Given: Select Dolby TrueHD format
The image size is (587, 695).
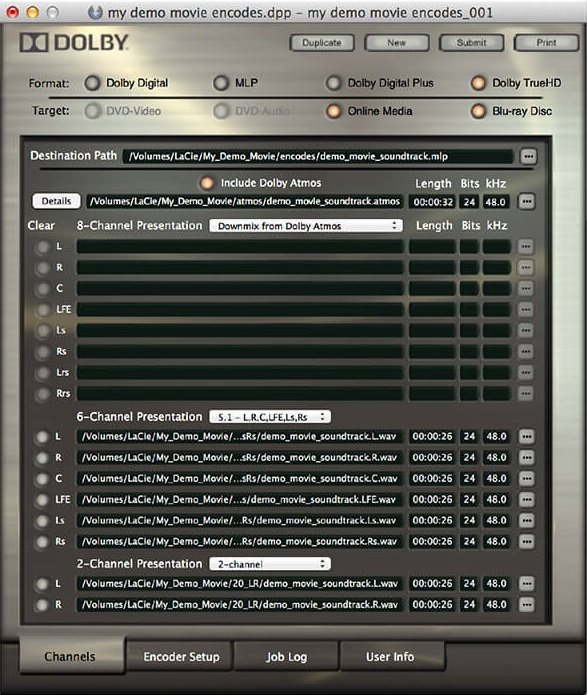Looking at the screenshot, I should point(478,83).
